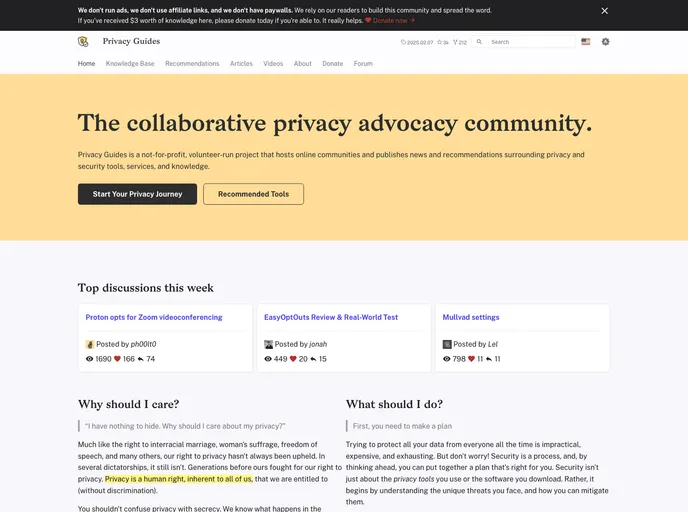688x512 pixels.
Task: Click quote First, you need to make a plan
Action: [402, 426]
